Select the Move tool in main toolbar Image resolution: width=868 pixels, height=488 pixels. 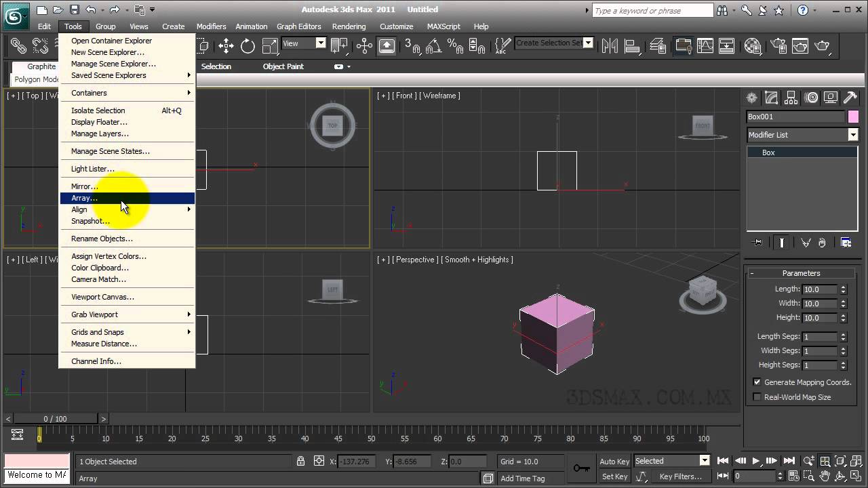(x=226, y=45)
